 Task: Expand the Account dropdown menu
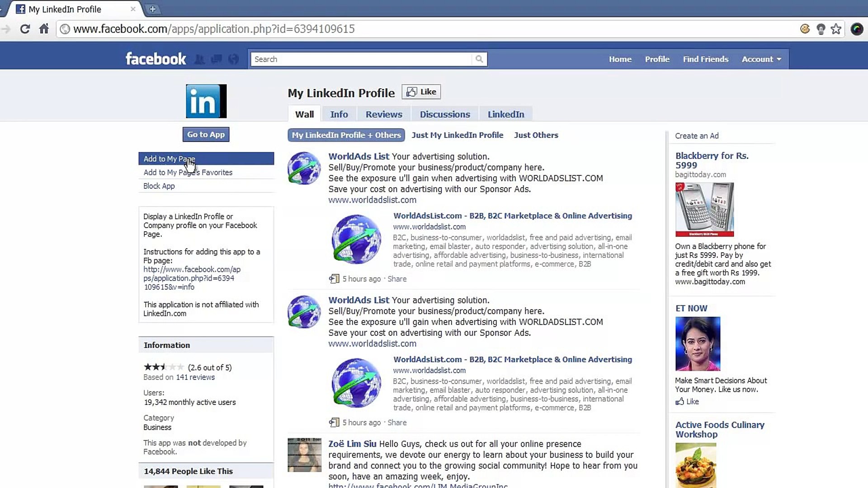pyautogui.click(x=761, y=59)
